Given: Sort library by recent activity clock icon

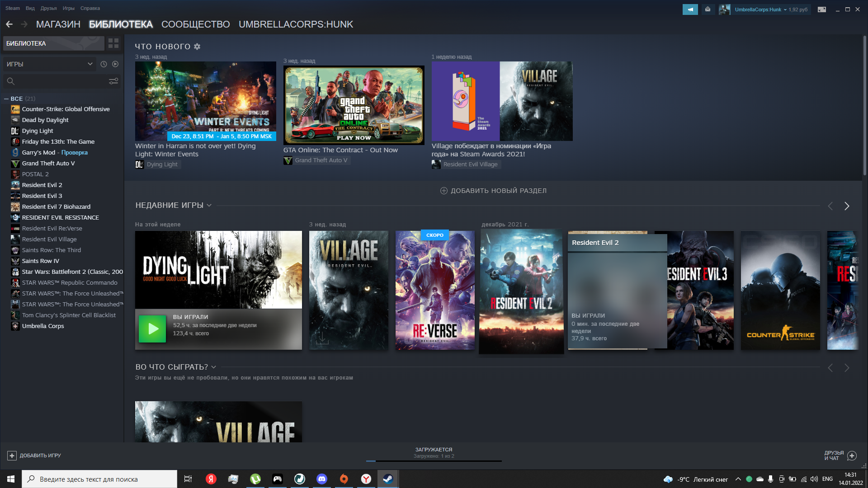Looking at the screenshot, I should (104, 64).
